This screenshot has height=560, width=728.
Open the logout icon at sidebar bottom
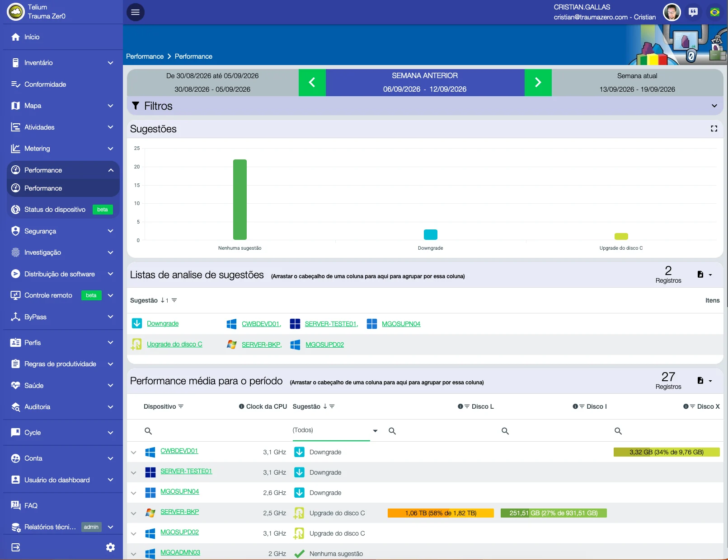click(x=16, y=547)
